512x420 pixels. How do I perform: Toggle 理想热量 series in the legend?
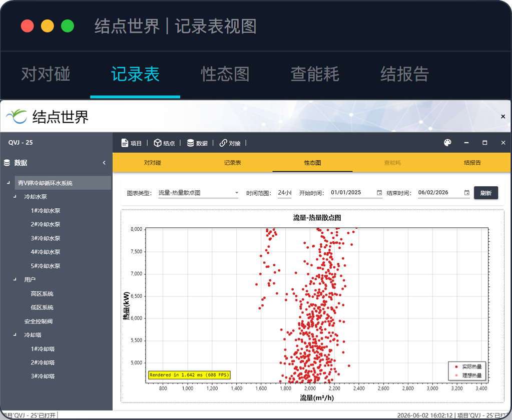468,375
